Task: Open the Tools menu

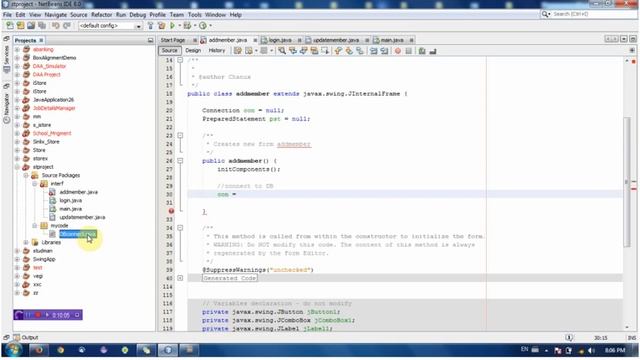Action: 195,15
